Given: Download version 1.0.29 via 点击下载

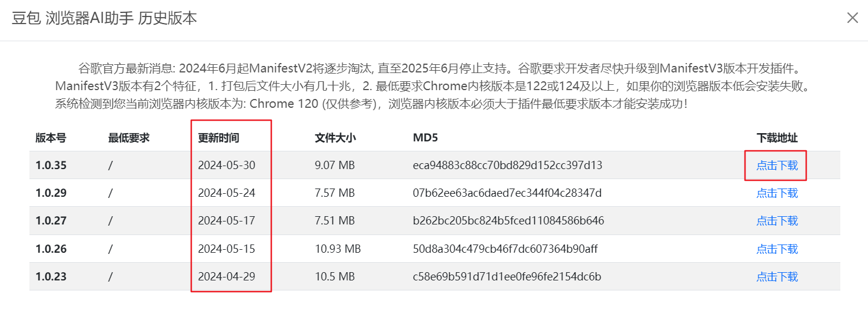Looking at the screenshot, I should [x=777, y=193].
